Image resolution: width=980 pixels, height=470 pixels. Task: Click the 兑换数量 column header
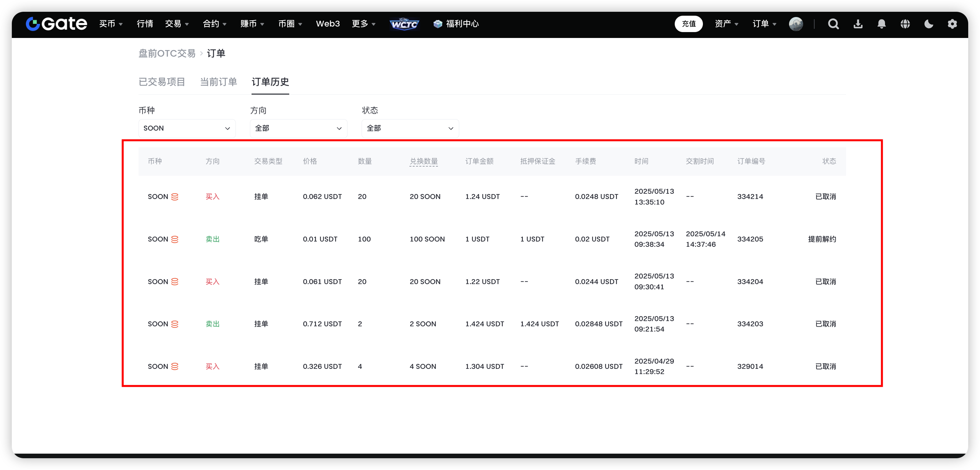(424, 161)
